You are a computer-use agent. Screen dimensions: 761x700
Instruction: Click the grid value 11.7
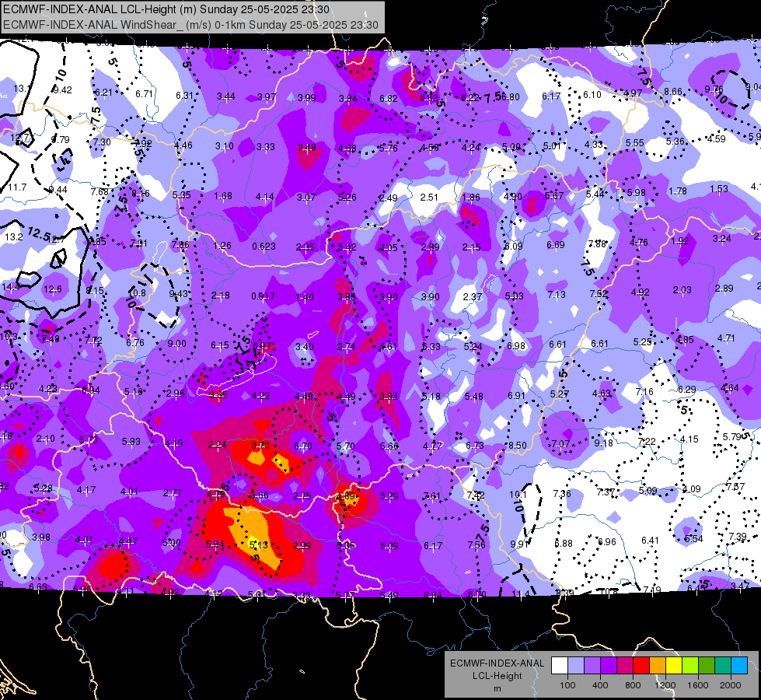tap(17, 187)
